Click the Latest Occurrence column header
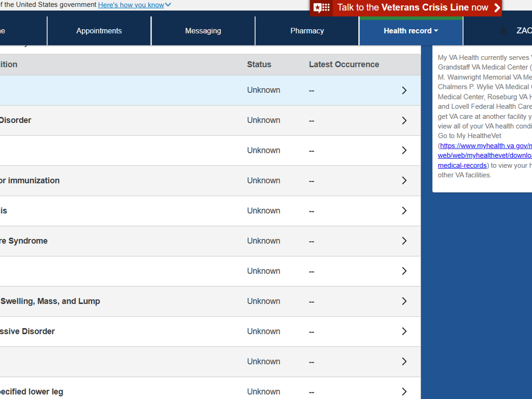 (x=344, y=65)
